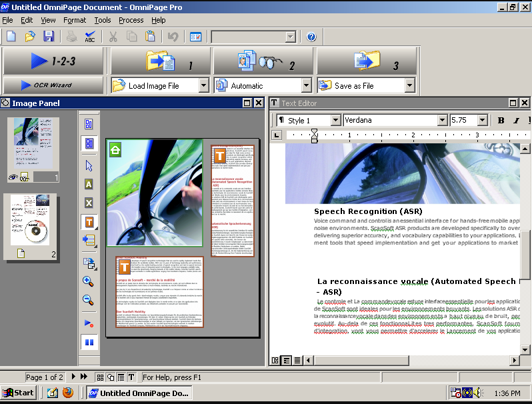
Task: Click the Windows Start button
Action: [18, 393]
